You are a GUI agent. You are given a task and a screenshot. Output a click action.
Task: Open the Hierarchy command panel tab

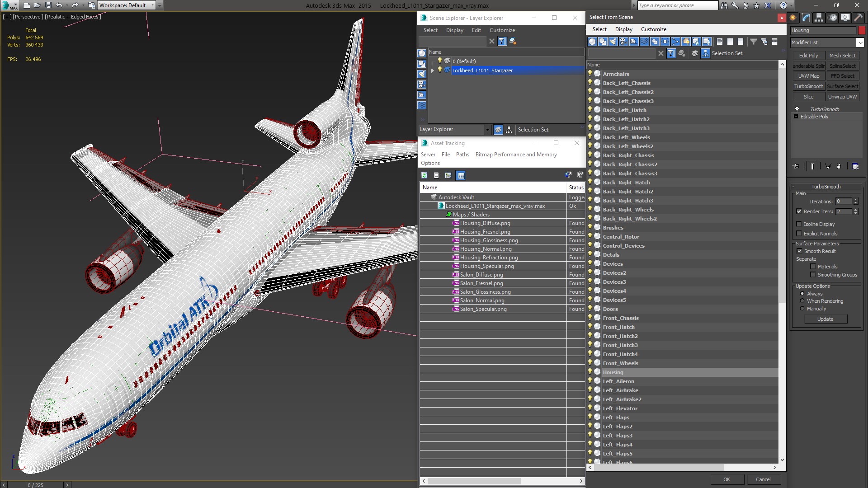point(819,18)
